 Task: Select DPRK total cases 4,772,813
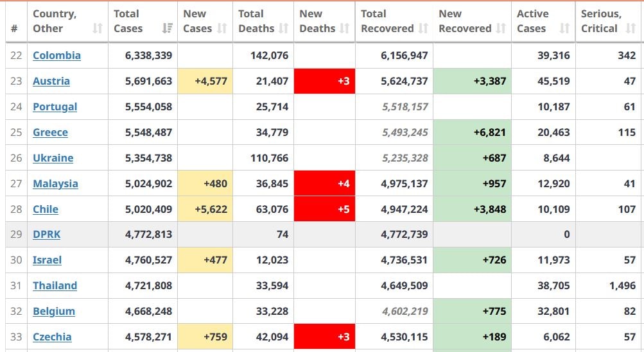coord(149,234)
